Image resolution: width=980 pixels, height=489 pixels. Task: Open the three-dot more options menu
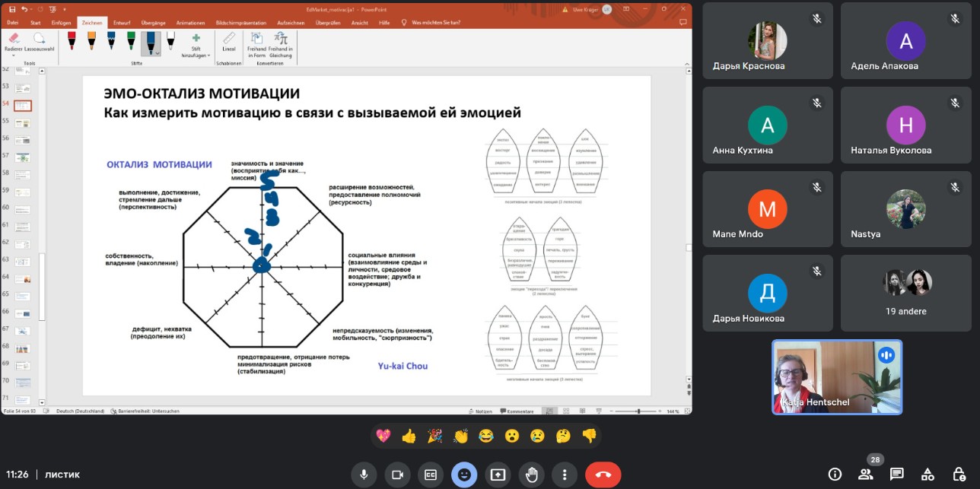point(564,475)
